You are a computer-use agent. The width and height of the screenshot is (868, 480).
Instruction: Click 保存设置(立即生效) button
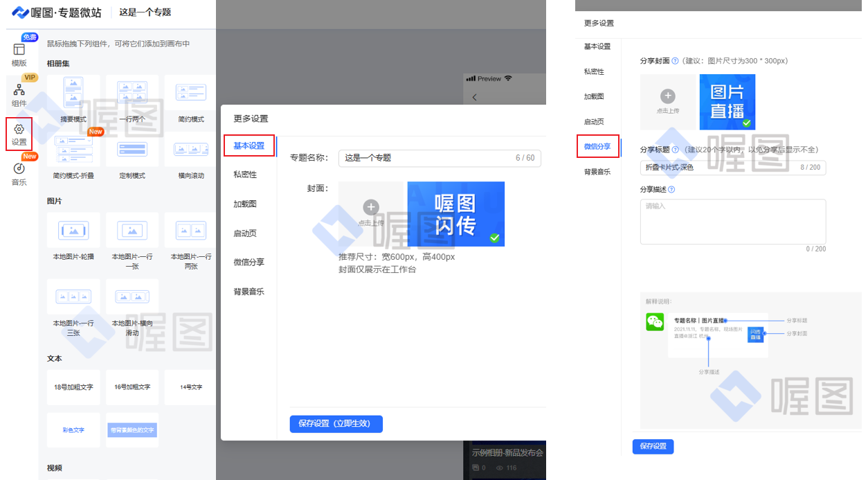[x=336, y=424]
